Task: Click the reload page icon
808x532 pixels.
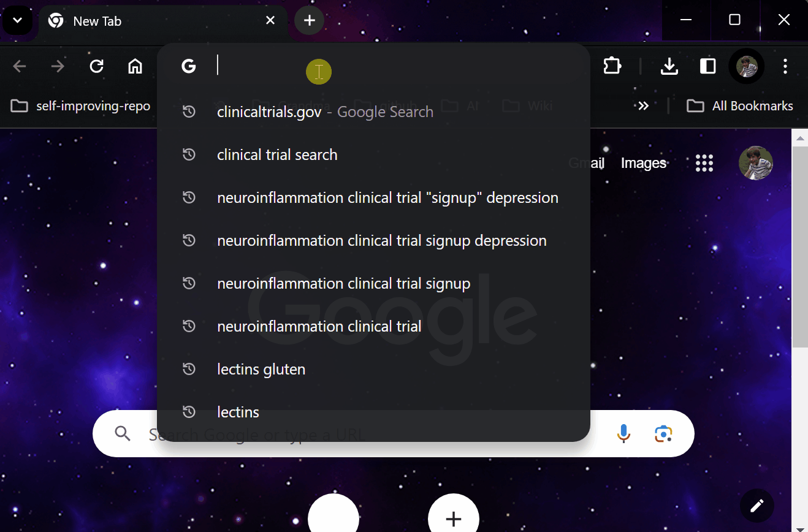Action: (x=96, y=66)
